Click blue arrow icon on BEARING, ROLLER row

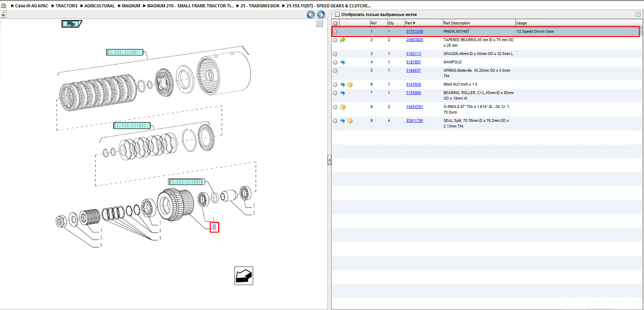click(343, 93)
